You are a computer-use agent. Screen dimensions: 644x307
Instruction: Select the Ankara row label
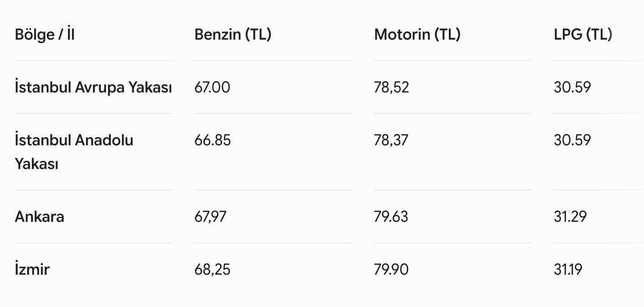(40, 216)
